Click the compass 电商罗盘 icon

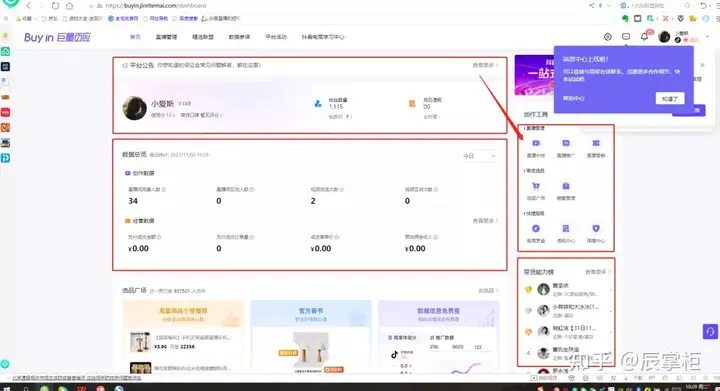pos(535,229)
